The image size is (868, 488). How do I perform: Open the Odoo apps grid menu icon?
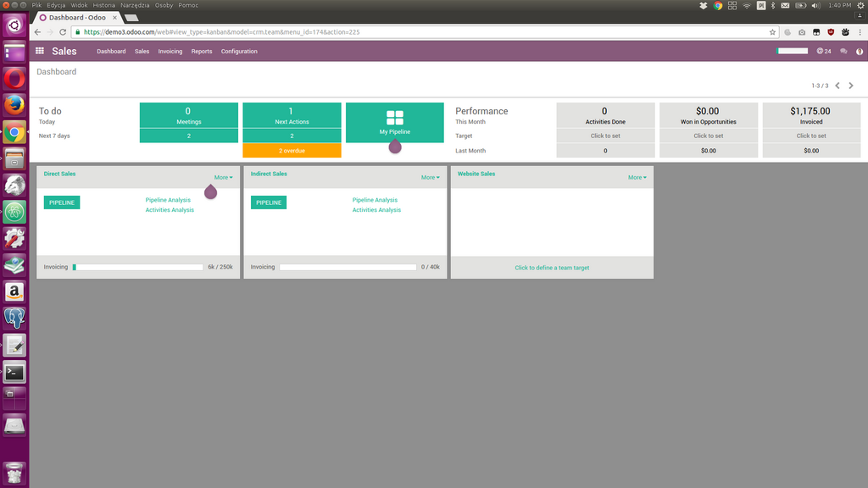40,51
